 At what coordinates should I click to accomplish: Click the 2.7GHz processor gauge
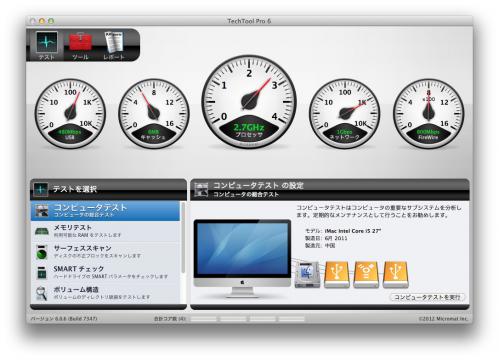249,102
